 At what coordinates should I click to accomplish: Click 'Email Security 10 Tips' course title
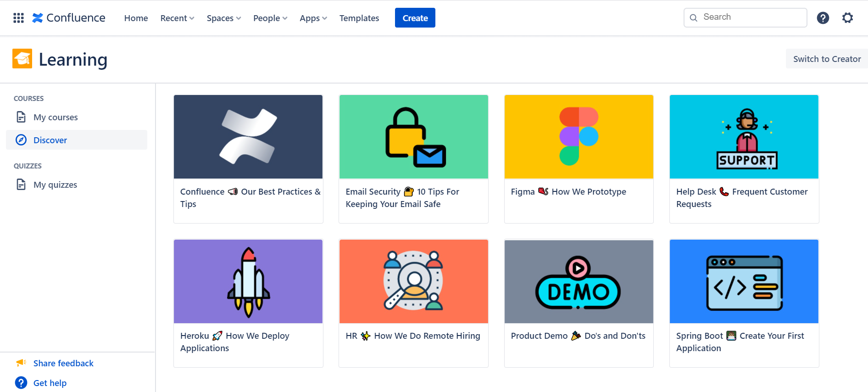point(402,198)
